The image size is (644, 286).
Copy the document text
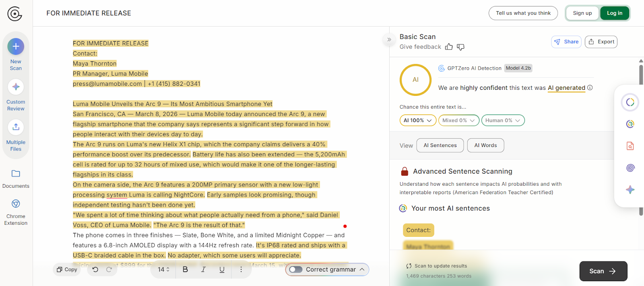coord(67,269)
